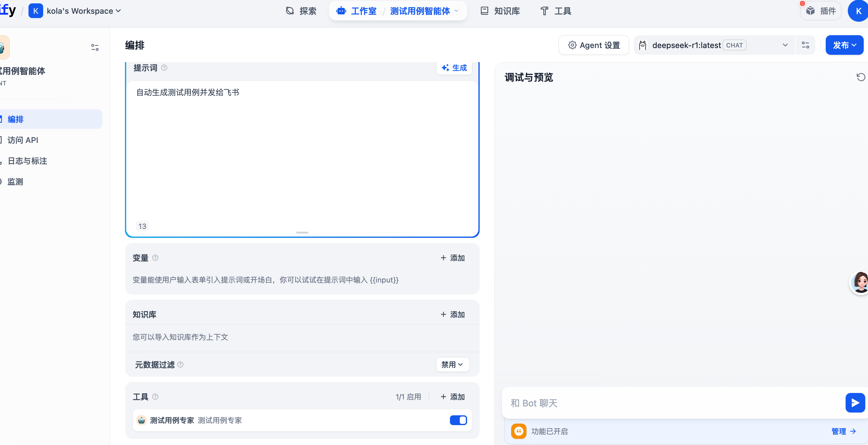Open the 发布 publish dropdown
This screenshot has height=445, width=868.
click(x=844, y=45)
